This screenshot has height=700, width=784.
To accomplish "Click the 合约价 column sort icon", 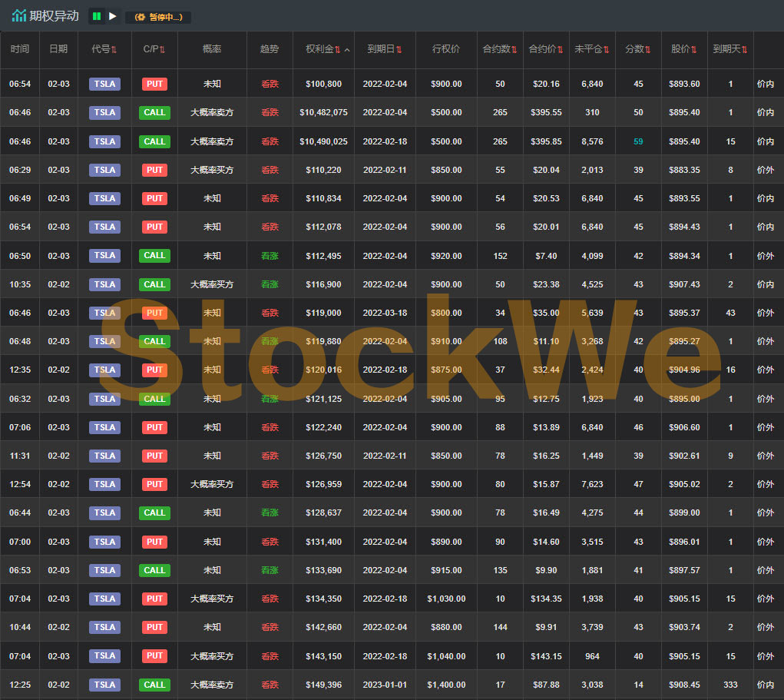I will point(560,49).
